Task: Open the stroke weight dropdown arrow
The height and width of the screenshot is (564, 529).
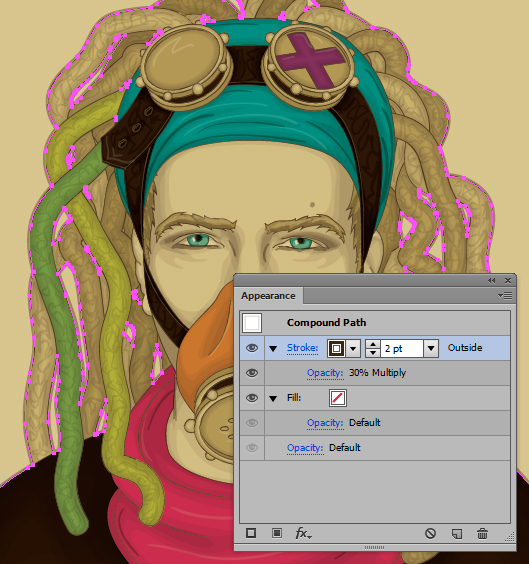Action: point(431,348)
